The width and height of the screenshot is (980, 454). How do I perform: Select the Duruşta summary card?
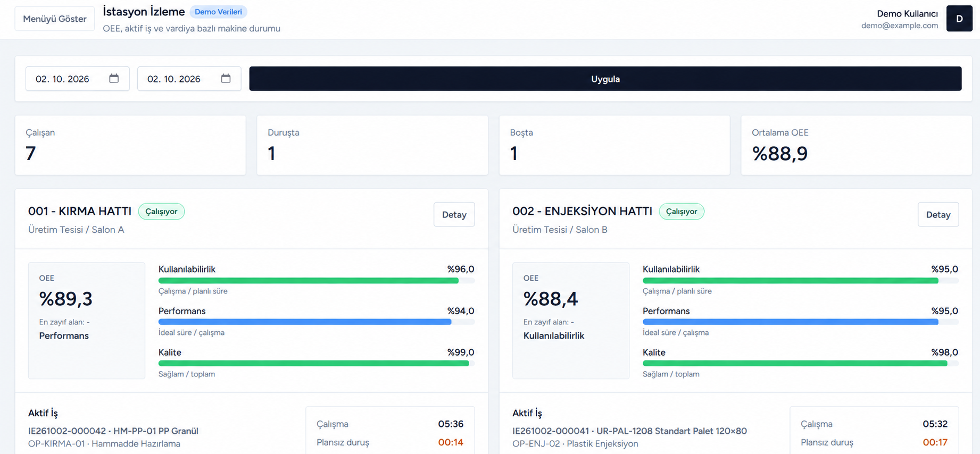pos(372,145)
